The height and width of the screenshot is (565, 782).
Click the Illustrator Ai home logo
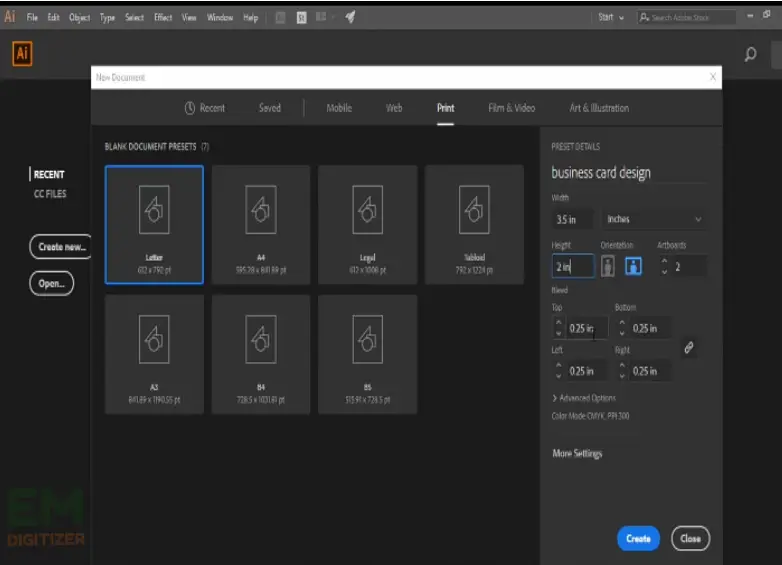[22, 53]
